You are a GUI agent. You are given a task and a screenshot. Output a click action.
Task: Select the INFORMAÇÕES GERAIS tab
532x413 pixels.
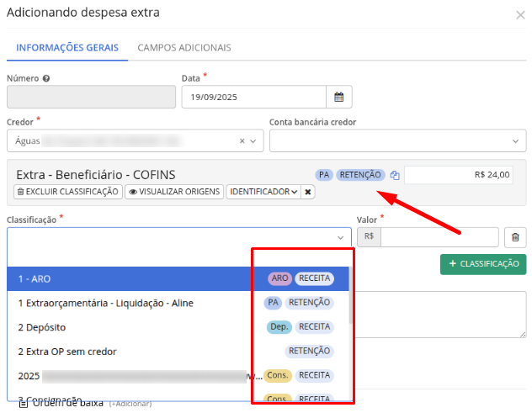(67, 48)
